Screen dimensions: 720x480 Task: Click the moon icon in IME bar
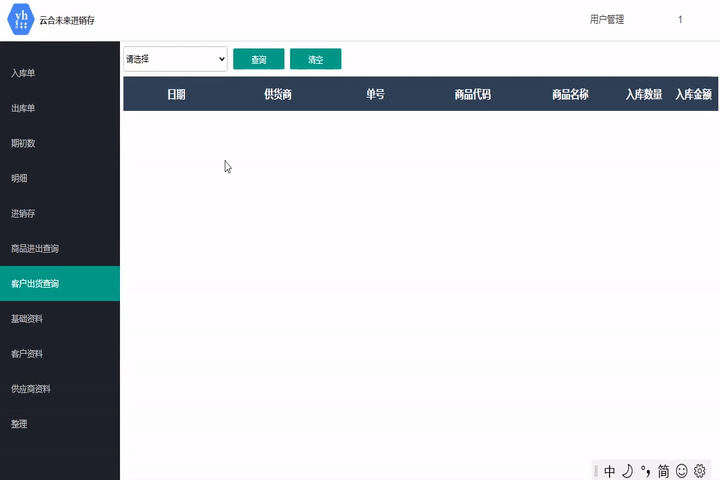point(627,471)
